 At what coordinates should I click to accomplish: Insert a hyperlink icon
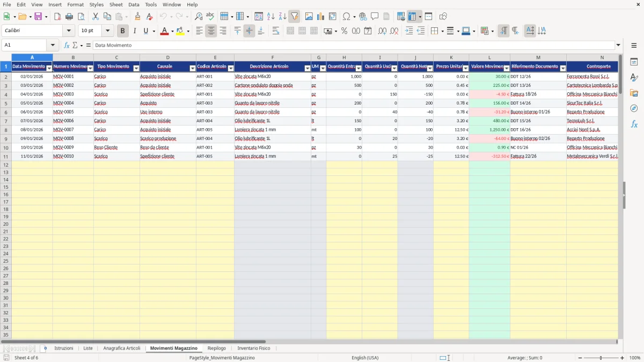(x=363, y=17)
